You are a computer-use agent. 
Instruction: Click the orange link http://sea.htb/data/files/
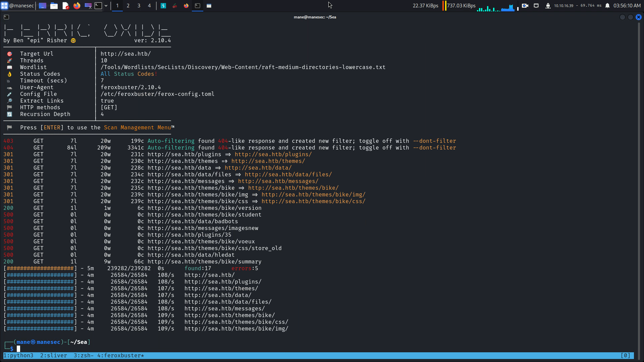click(288, 175)
